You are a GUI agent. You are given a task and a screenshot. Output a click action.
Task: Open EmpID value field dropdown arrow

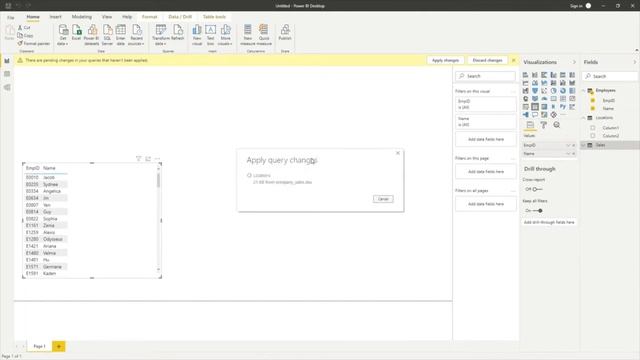click(568, 145)
